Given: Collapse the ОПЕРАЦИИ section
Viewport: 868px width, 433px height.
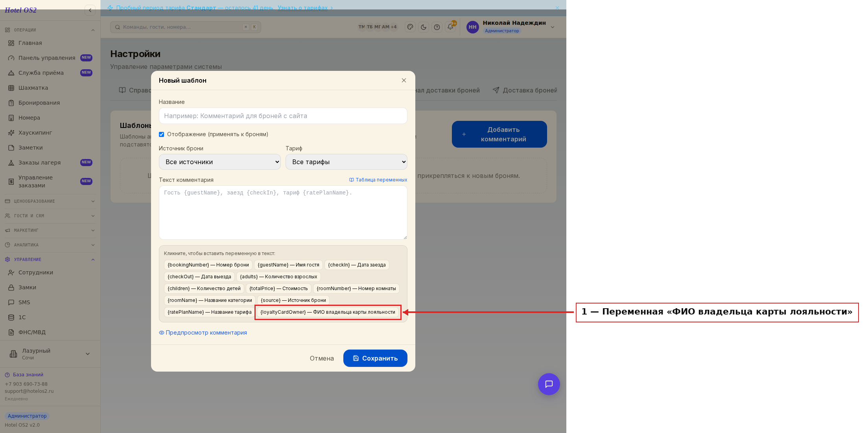Looking at the screenshot, I should [x=50, y=30].
